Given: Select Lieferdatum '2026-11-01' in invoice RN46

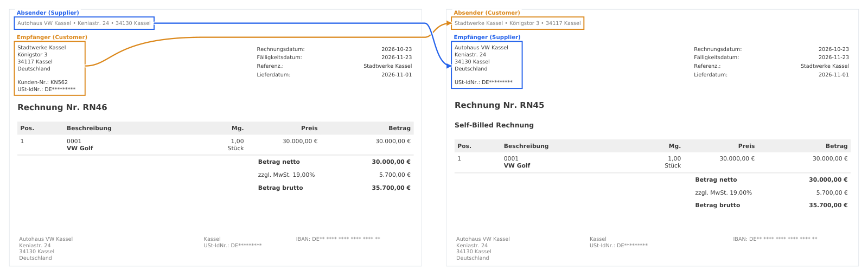Looking at the screenshot, I should coord(397,75).
